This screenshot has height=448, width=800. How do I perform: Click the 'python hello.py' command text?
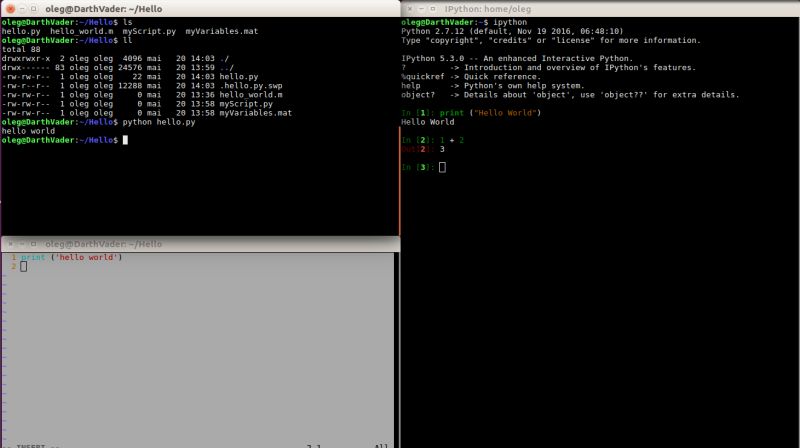coord(159,122)
